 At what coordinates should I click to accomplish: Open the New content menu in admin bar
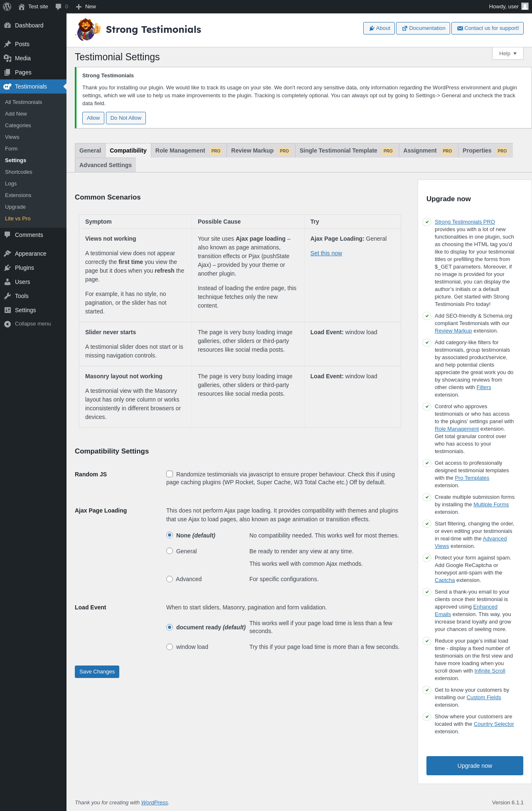tap(86, 7)
